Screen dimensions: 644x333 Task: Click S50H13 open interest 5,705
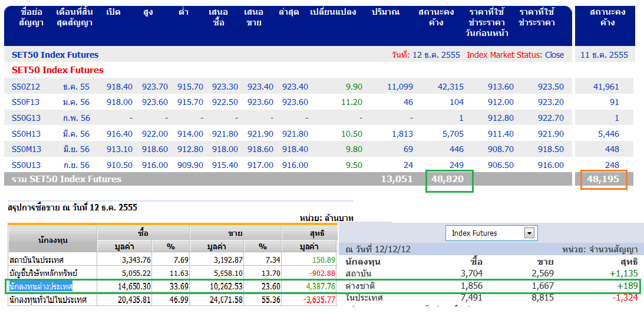[453, 134]
